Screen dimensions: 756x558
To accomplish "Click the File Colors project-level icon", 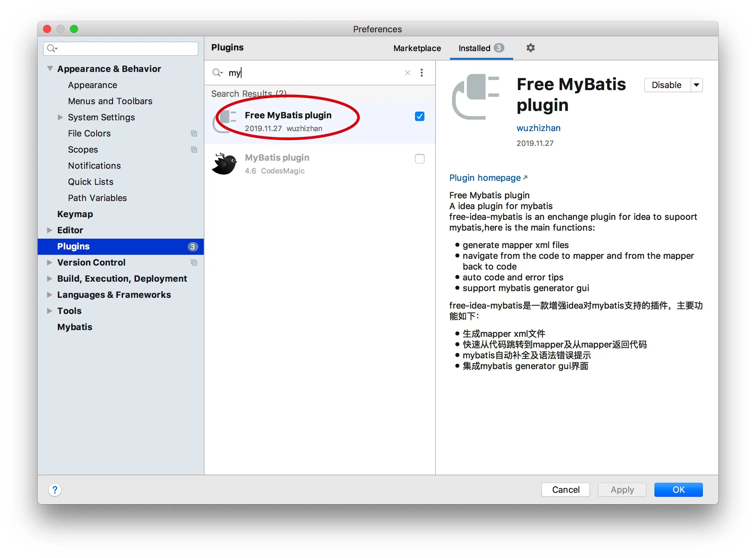I will click(x=194, y=133).
